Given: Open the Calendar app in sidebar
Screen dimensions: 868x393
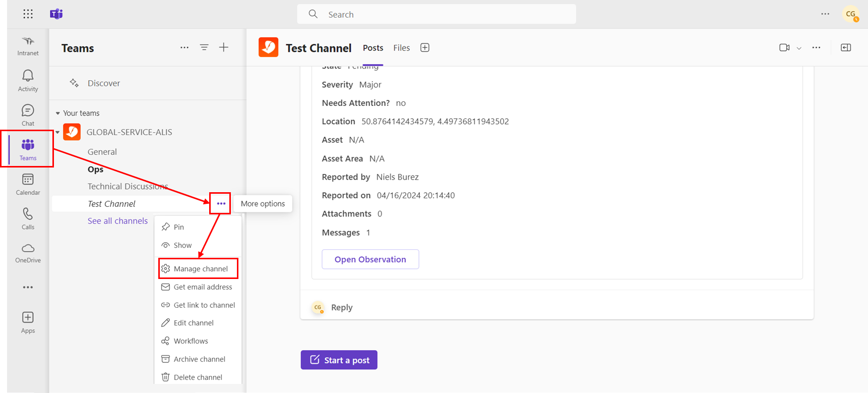Looking at the screenshot, I should [28, 184].
